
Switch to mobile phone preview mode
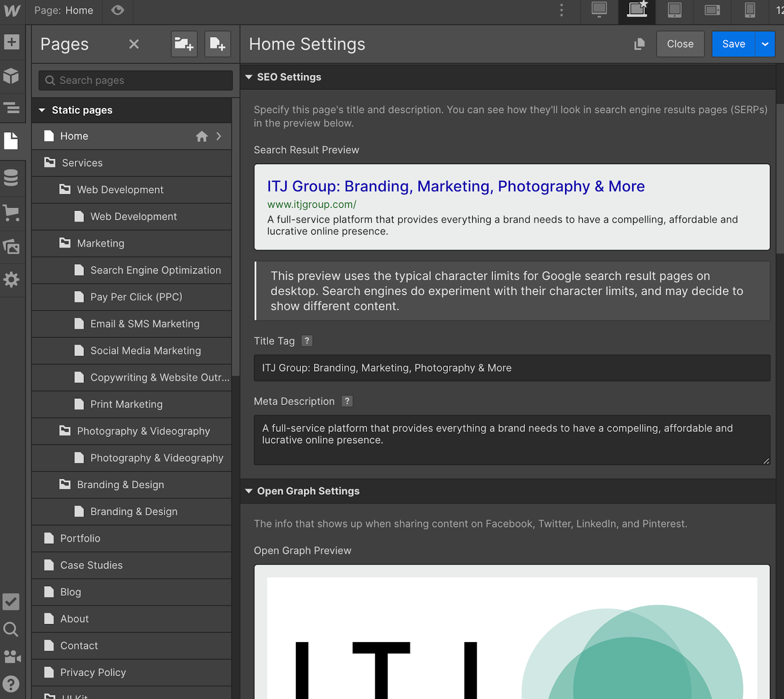point(749,11)
